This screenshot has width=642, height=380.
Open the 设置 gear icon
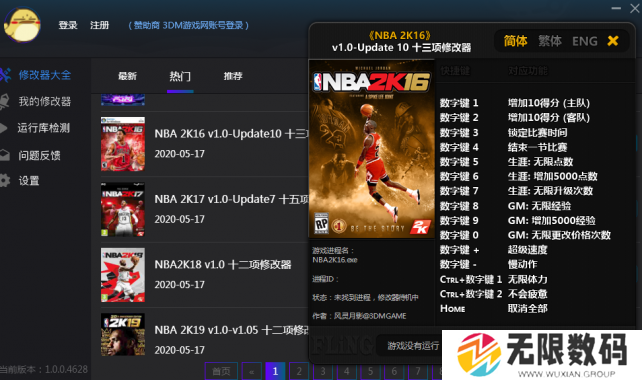(x=5, y=181)
